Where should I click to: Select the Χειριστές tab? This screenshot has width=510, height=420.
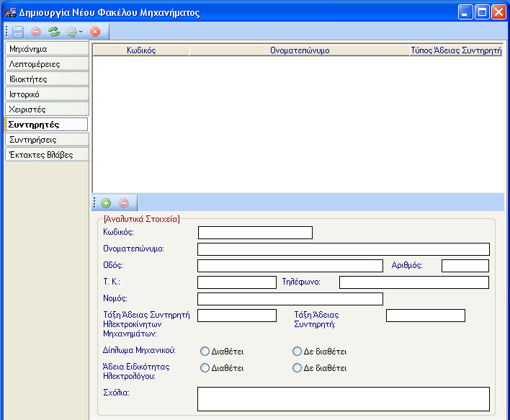coord(47,110)
